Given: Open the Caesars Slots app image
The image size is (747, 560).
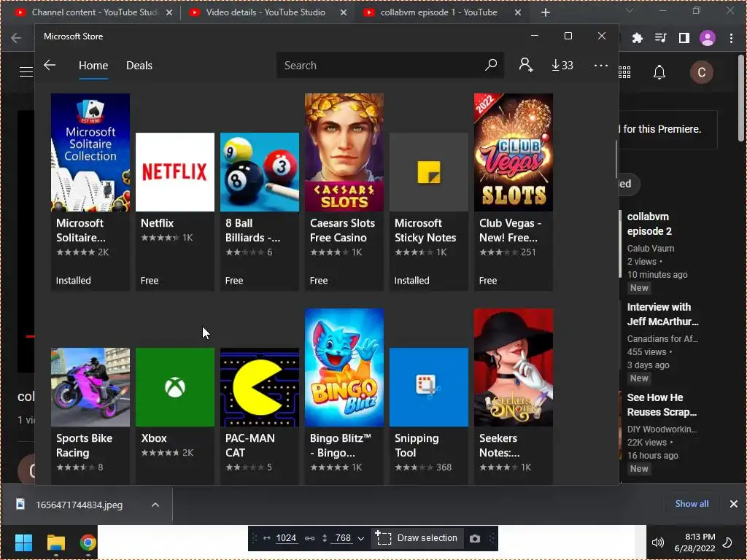Looking at the screenshot, I should click(344, 152).
